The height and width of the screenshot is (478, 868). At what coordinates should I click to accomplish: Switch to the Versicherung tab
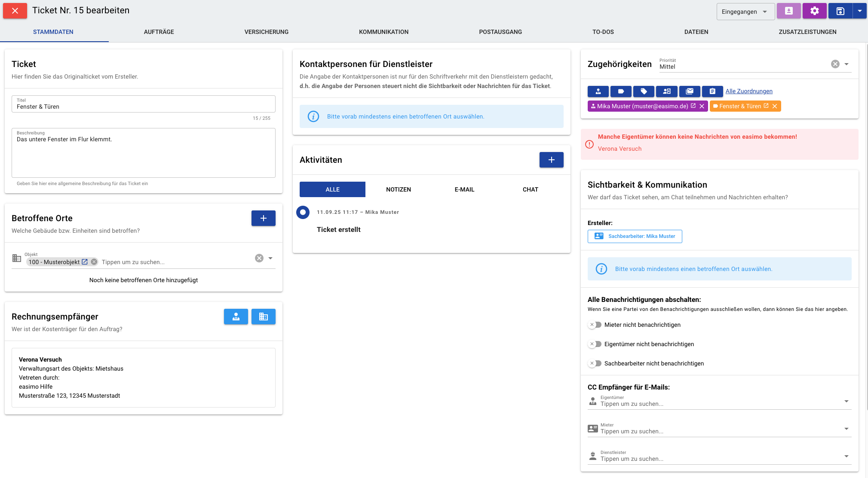pos(266,32)
